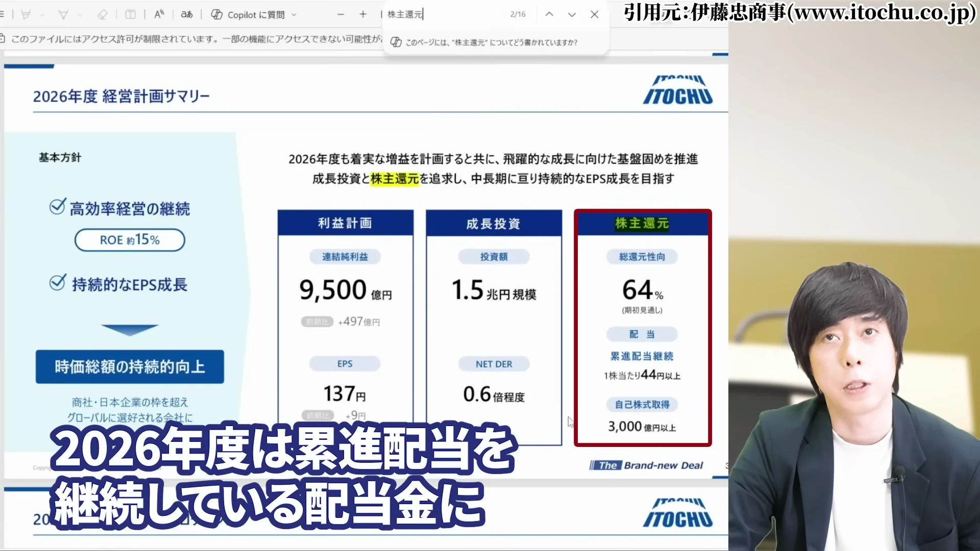Click the add text box icon
The image size is (980, 551).
[131, 15]
